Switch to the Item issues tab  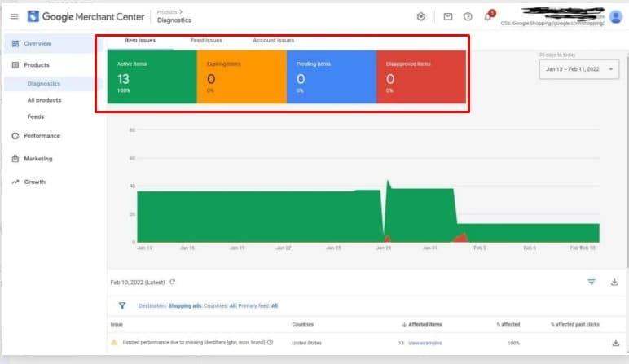(x=140, y=40)
